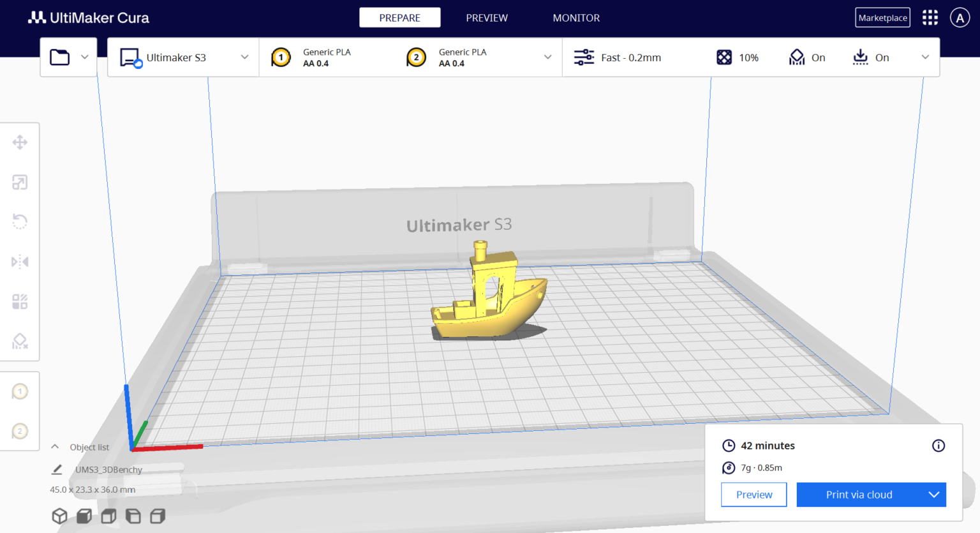Viewport: 980px width, 533px height.
Task: Open the MONITOR tab
Action: tap(576, 18)
